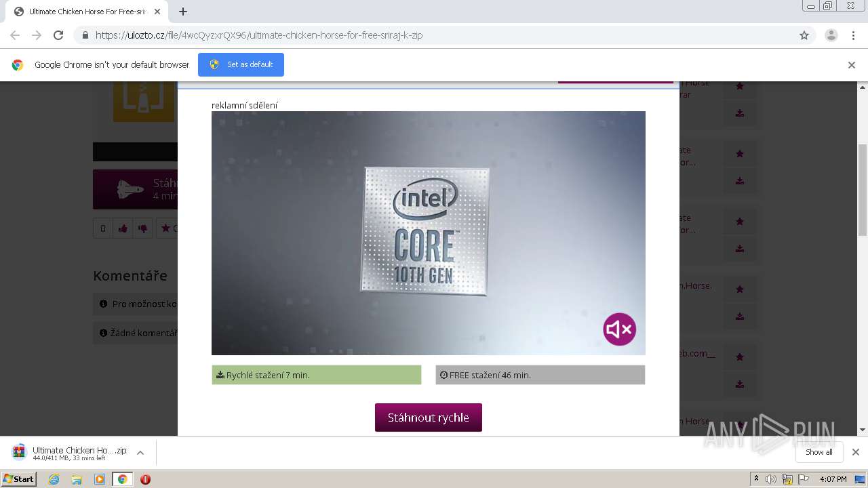Click the red Opera-style taskbar icon

(x=145, y=479)
